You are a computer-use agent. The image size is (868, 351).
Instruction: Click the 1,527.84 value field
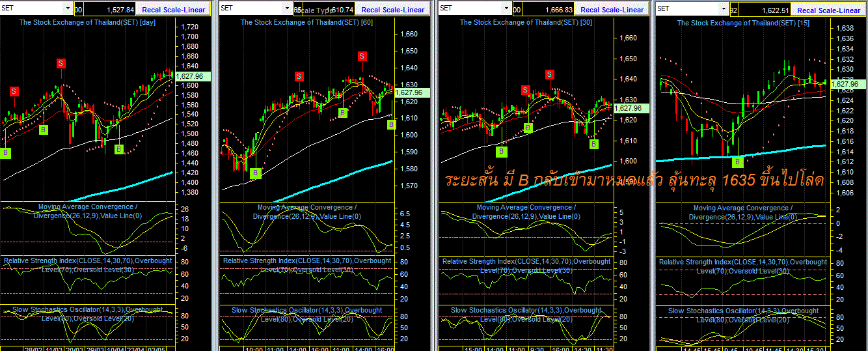[111, 9]
